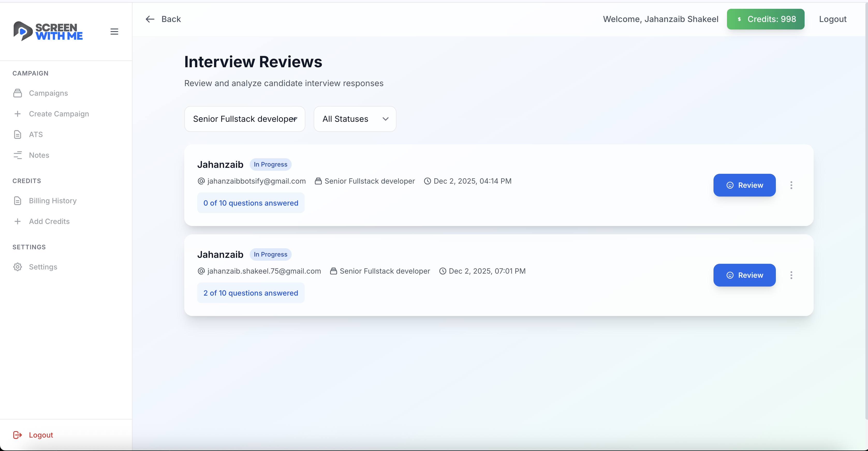This screenshot has height=451, width=868.
Task: Select Billing History in the sidebar
Action: tap(52, 201)
